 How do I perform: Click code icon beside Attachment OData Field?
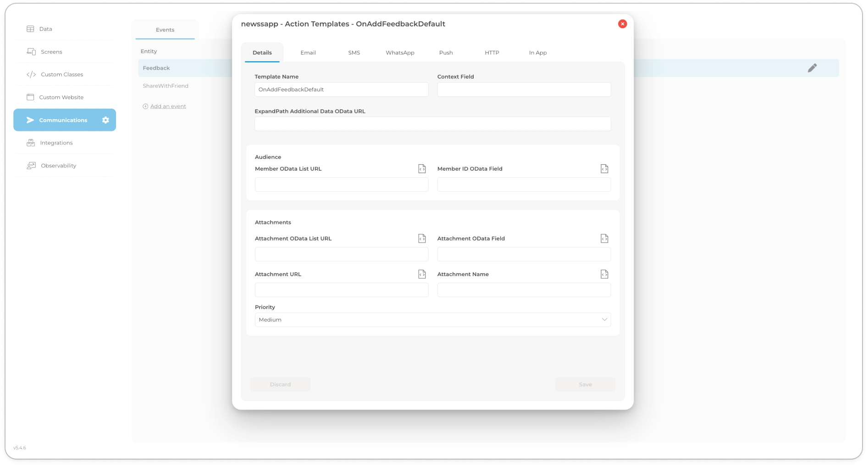[604, 239]
